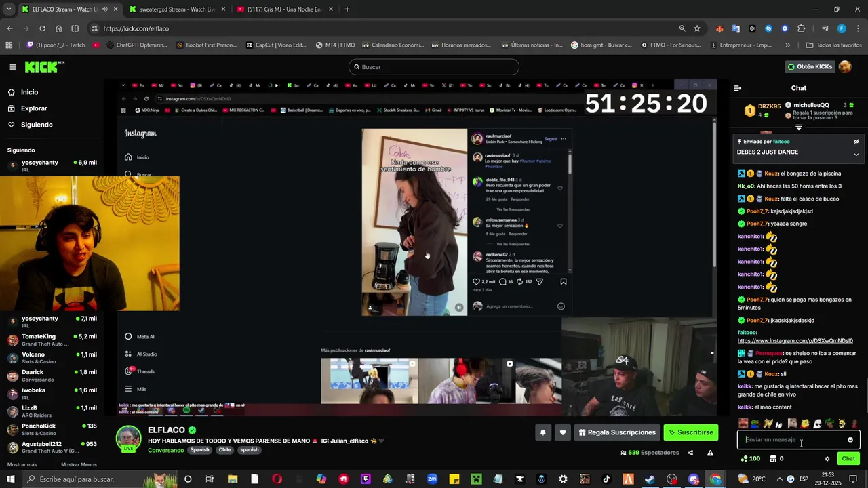Open Task View on taskbar
This screenshot has width=868, height=488.
click(210, 479)
